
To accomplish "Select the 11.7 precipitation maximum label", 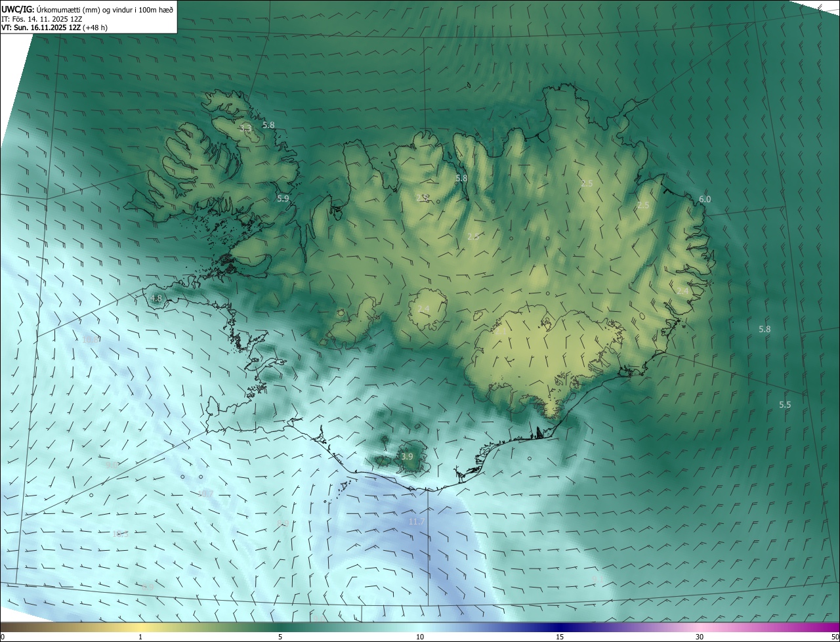I will [416, 522].
